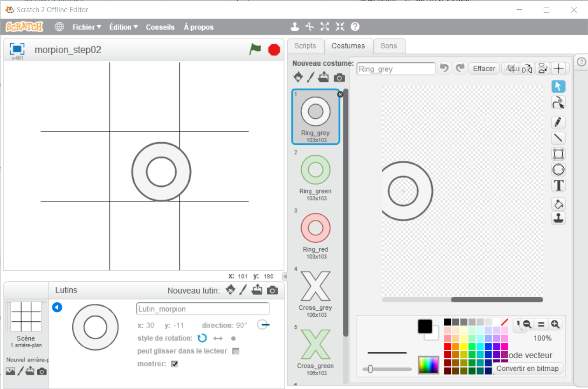The width and height of the screenshot is (588, 389).
Task: Uncheck the 'montrer' checkbox
Action: click(174, 364)
